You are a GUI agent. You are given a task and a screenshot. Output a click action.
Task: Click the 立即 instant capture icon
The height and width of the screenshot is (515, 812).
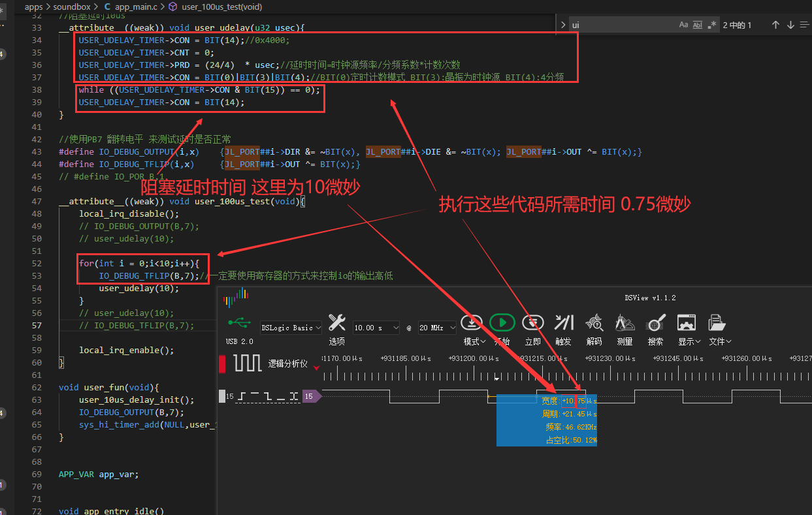(533, 322)
